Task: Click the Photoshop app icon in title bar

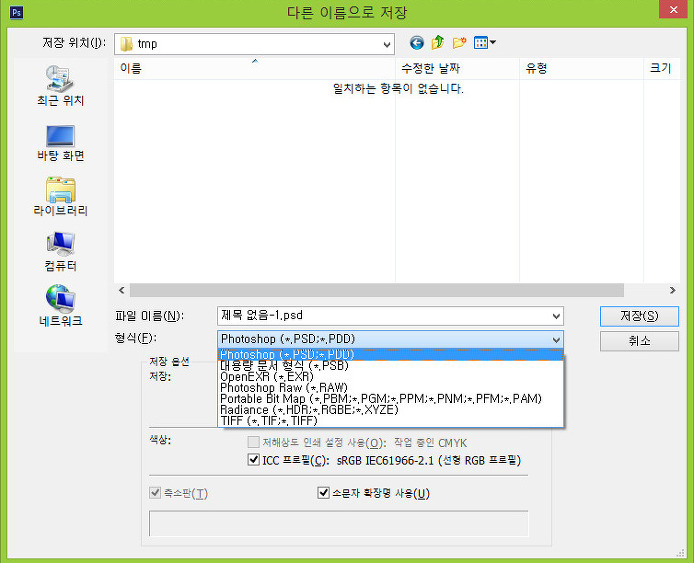Action: pyautogui.click(x=16, y=12)
